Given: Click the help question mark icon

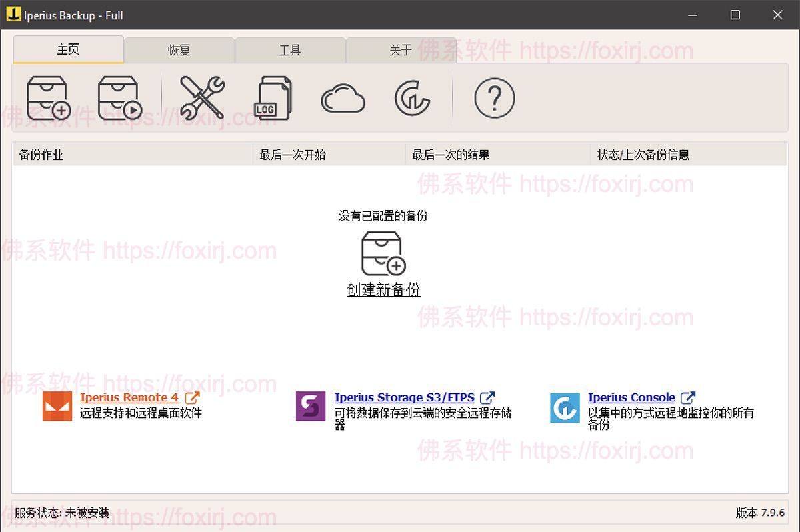Looking at the screenshot, I should (493, 97).
